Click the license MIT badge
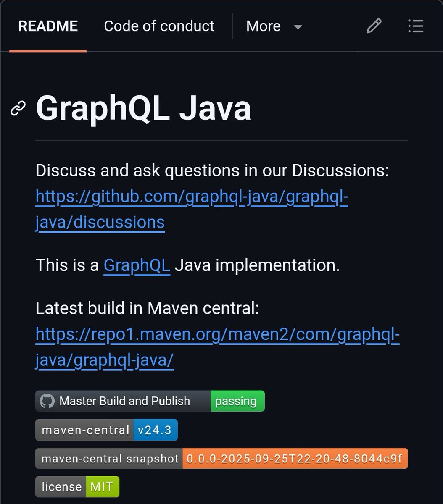Viewport: 443px width, 504px height. tap(77, 487)
